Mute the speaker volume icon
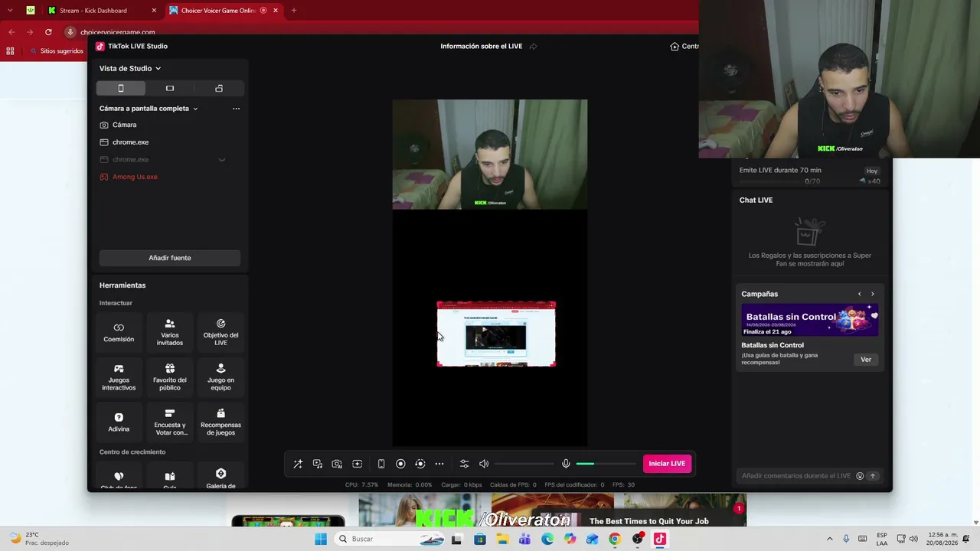The height and width of the screenshot is (551, 980). 484,464
